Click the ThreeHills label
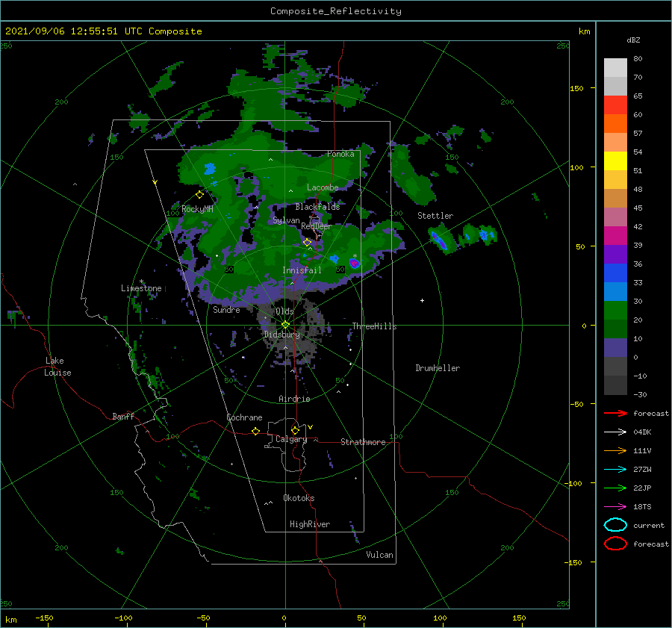This screenshot has height=628, width=672. tap(374, 326)
